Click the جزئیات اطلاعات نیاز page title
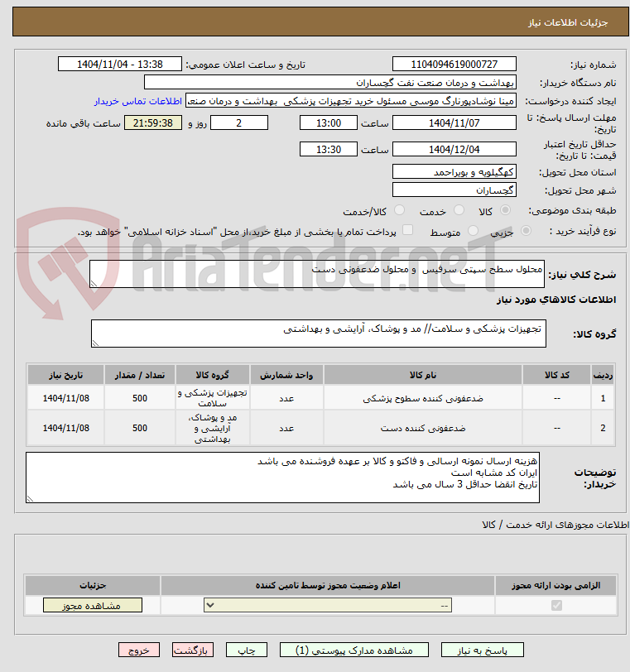 567,22
